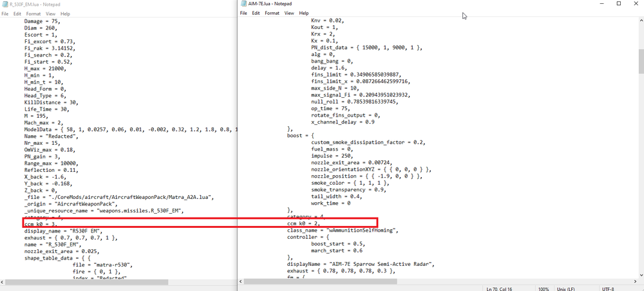The width and height of the screenshot is (644, 291).
Task: Click horizontal scroll-left arrow in R_530F_EM.lua window
Action: pos(3,282)
